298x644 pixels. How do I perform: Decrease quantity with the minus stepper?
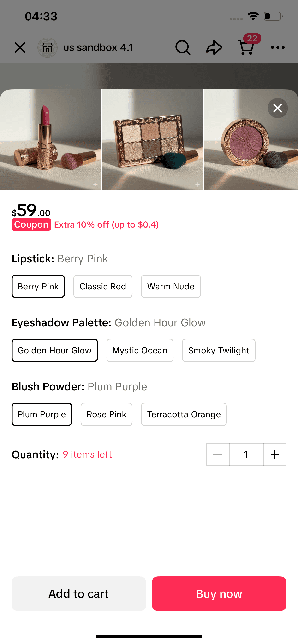217,454
